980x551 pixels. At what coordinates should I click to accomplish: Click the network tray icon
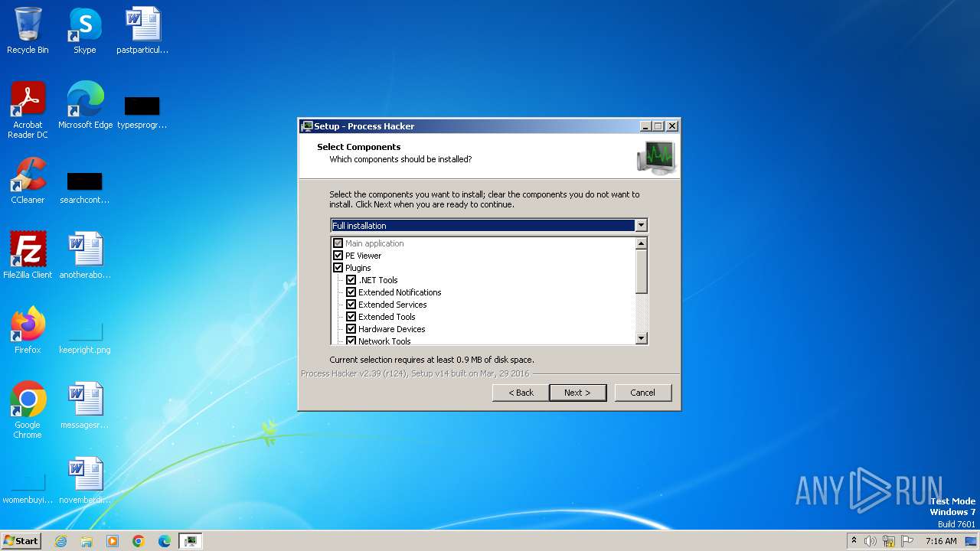[889, 541]
